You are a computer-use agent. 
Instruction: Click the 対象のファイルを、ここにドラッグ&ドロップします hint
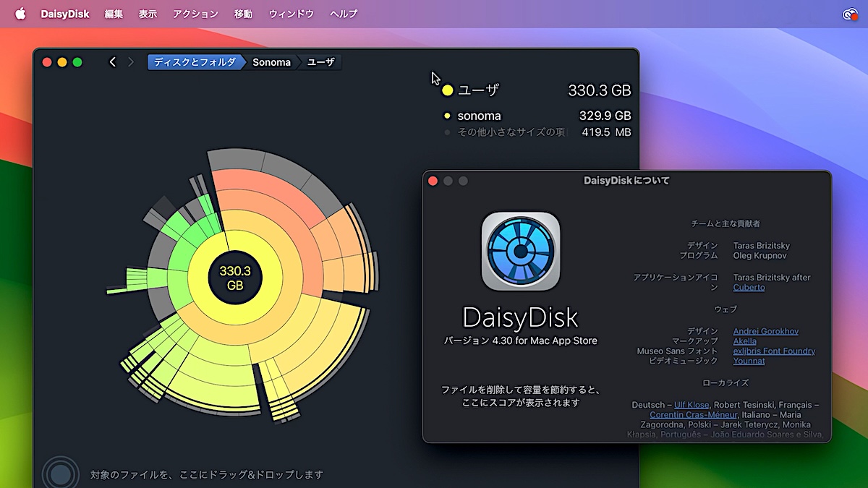coord(207,475)
